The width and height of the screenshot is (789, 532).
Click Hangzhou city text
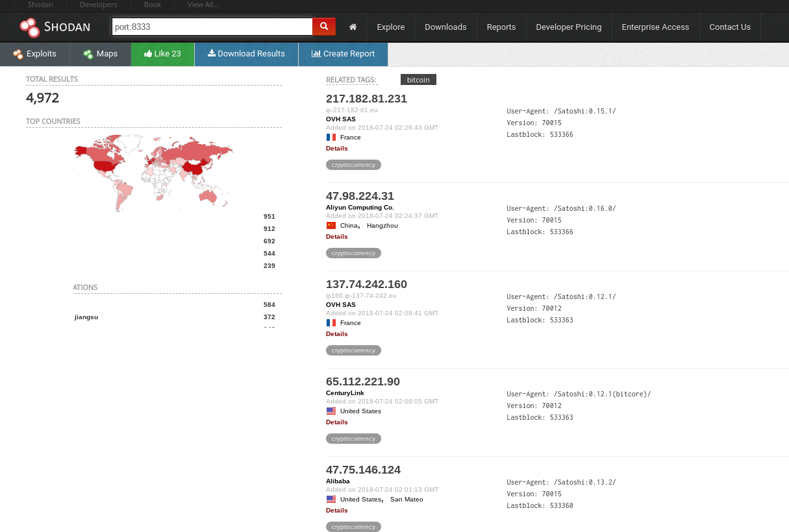tap(382, 226)
